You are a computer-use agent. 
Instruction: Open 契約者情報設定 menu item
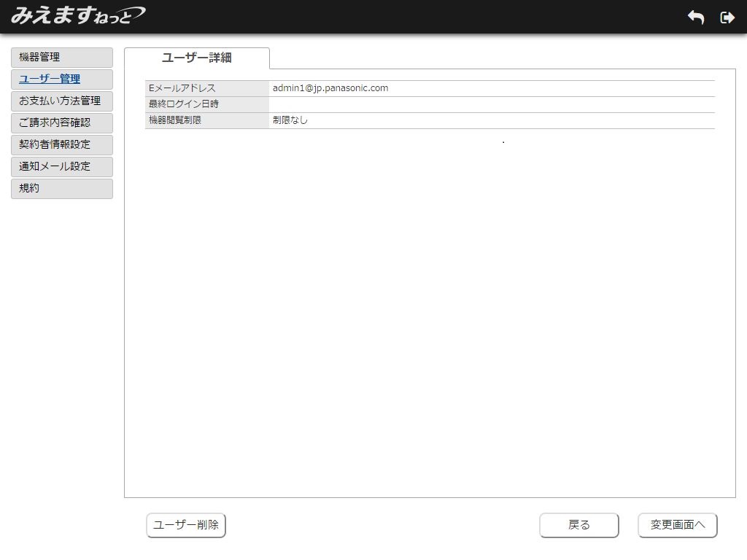[x=62, y=145]
